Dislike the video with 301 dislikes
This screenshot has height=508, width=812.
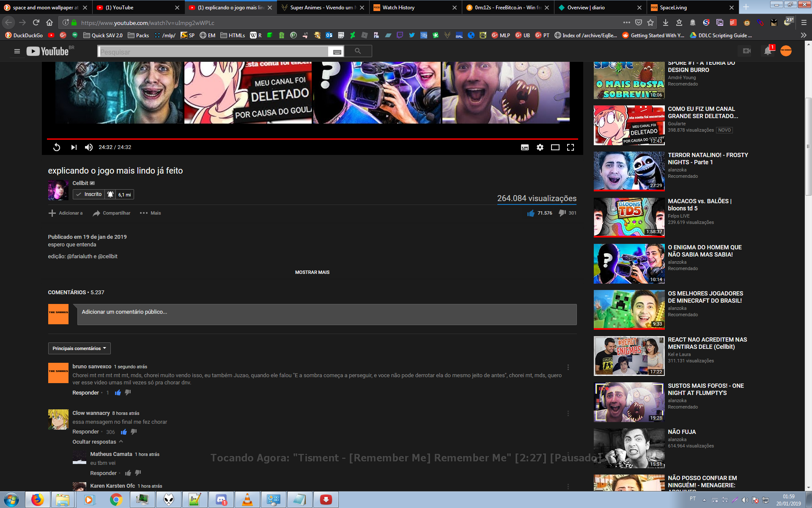click(562, 213)
